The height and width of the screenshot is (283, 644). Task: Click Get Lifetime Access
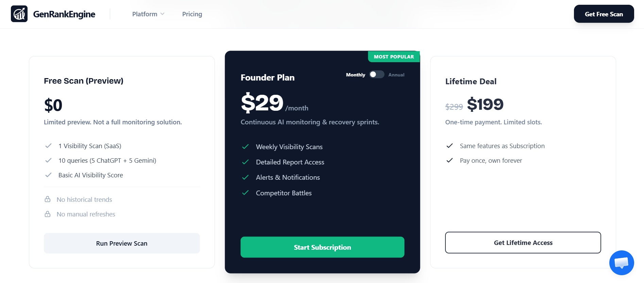[523, 243]
